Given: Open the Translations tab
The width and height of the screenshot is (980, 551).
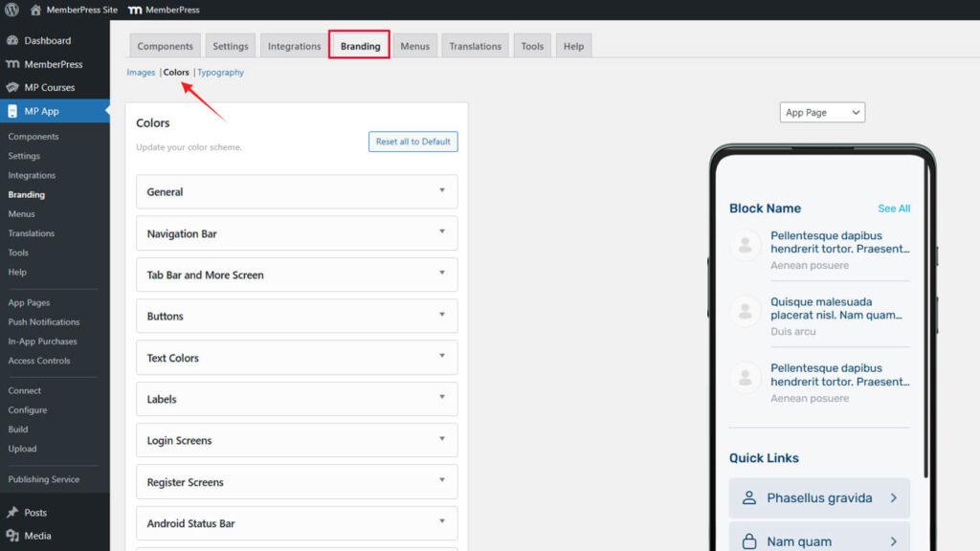Looking at the screenshot, I should 475,46.
